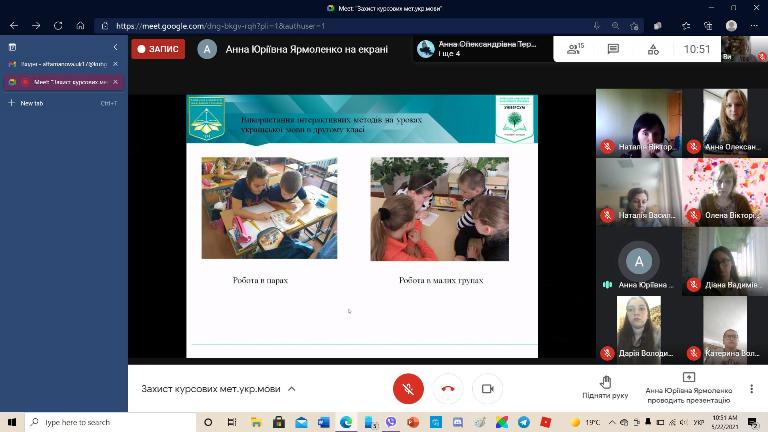Open a New tab in sidebar
The width and height of the screenshot is (768, 432).
point(32,103)
